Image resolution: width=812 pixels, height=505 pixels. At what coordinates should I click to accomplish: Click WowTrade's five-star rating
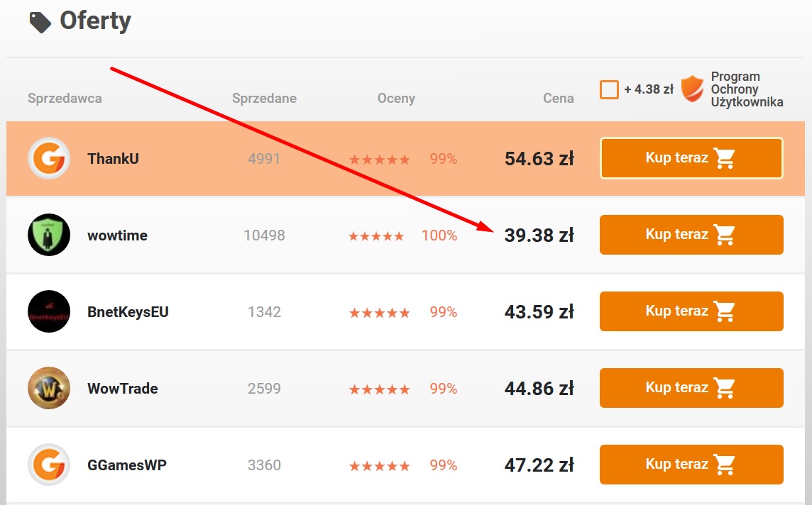[x=380, y=389]
